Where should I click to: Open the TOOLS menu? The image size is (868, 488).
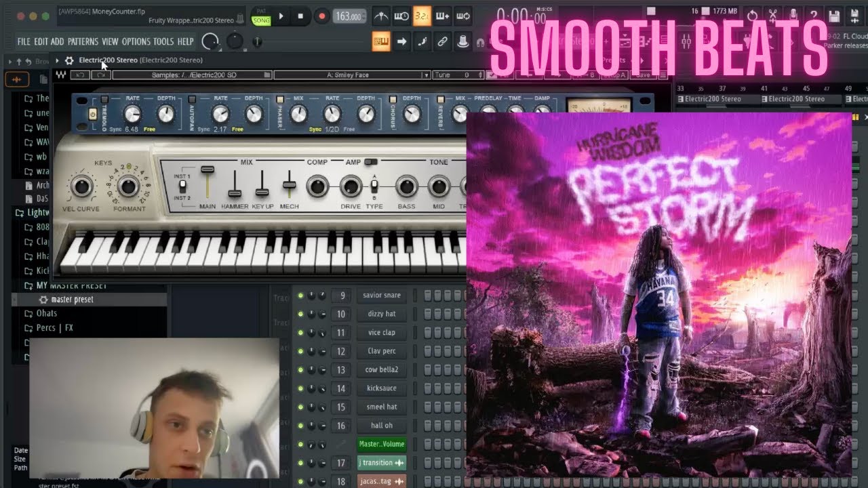[163, 42]
